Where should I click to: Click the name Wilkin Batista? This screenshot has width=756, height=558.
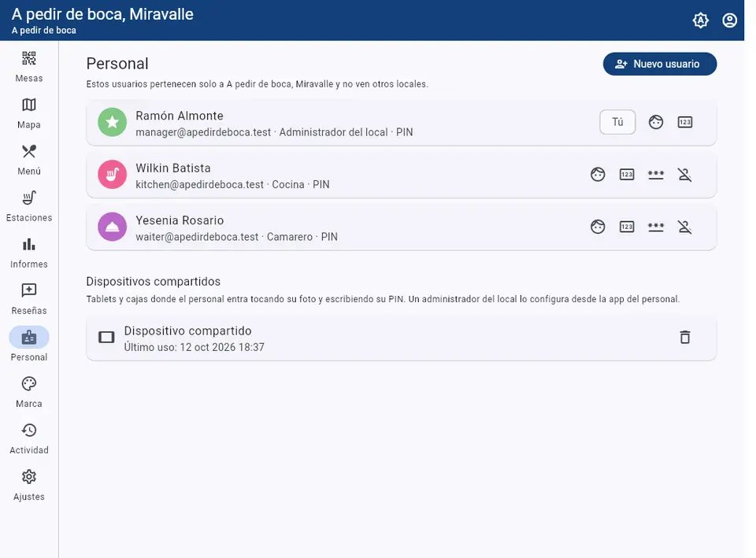pos(173,168)
